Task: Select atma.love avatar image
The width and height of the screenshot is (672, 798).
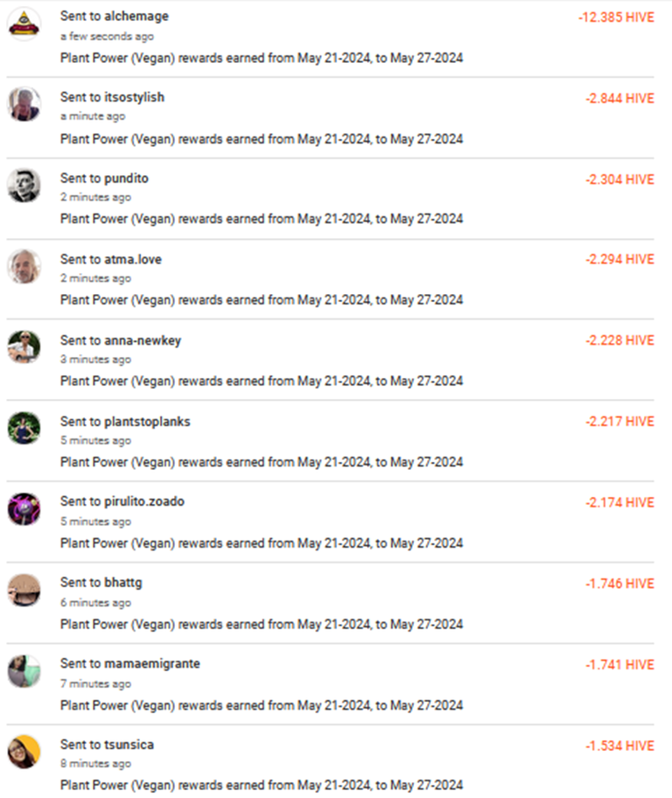Action: point(24,266)
